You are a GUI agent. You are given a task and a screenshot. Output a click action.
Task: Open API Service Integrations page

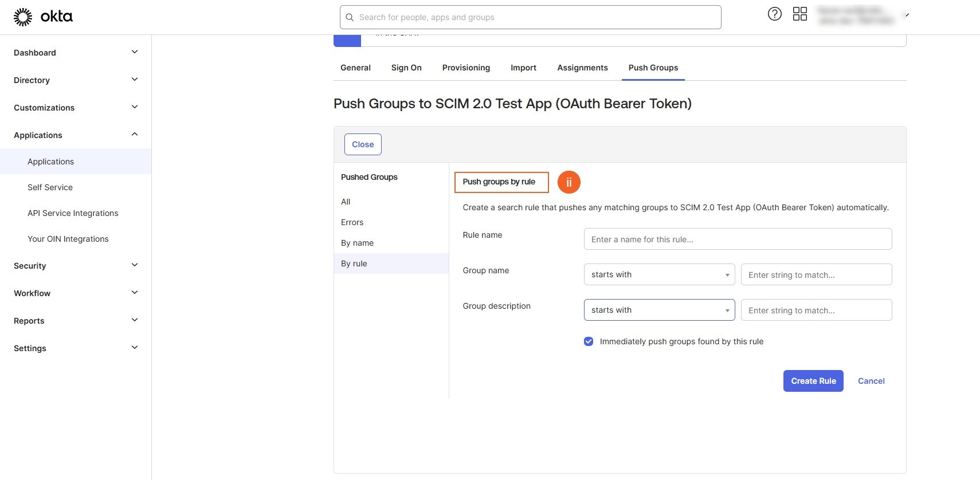[73, 213]
